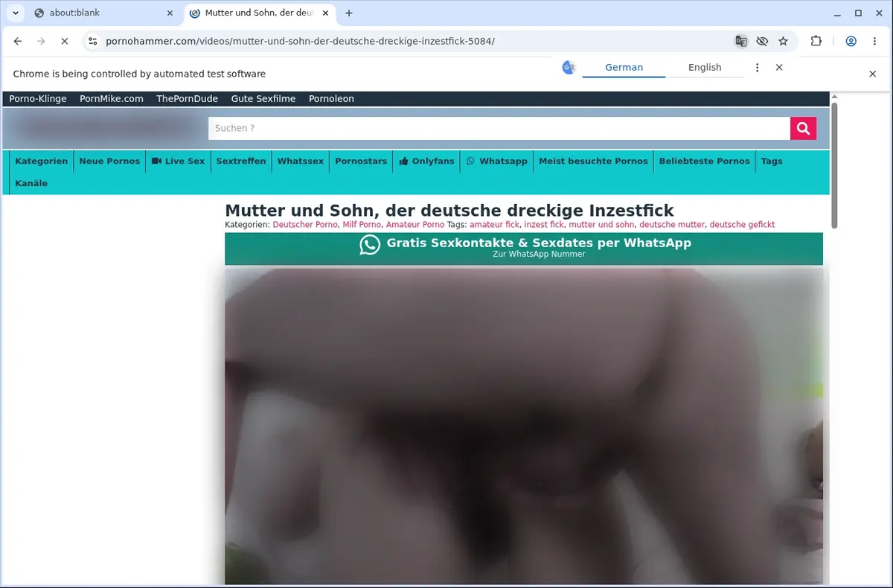This screenshot has height=588, width=893.
Task: Bookmark this page with the star icon
Action: tap(783, 42)
